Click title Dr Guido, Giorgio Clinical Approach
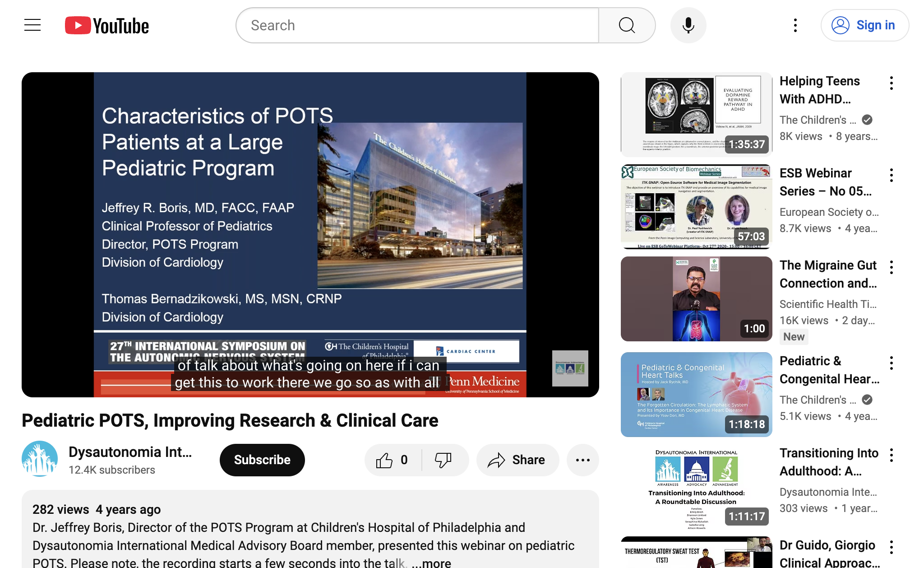This screenshot has height=568, width=924. point(829,553)
